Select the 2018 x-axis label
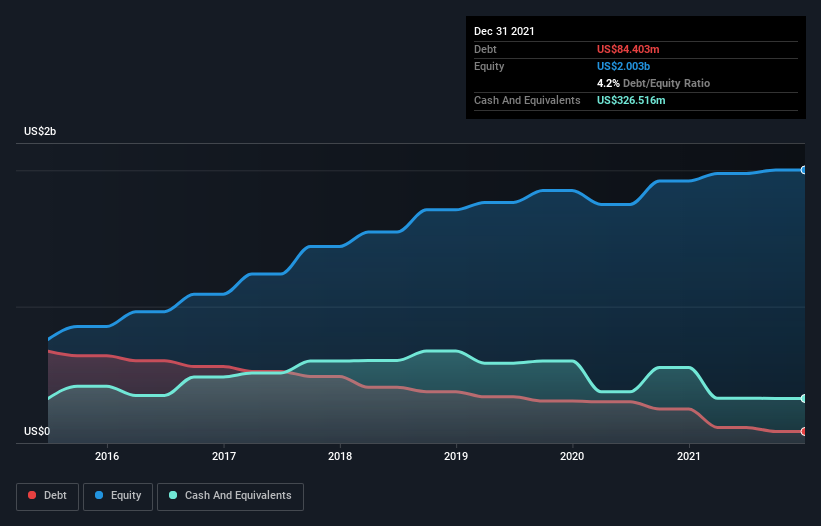This screenshot has width=821, height=526. point(340,456)
